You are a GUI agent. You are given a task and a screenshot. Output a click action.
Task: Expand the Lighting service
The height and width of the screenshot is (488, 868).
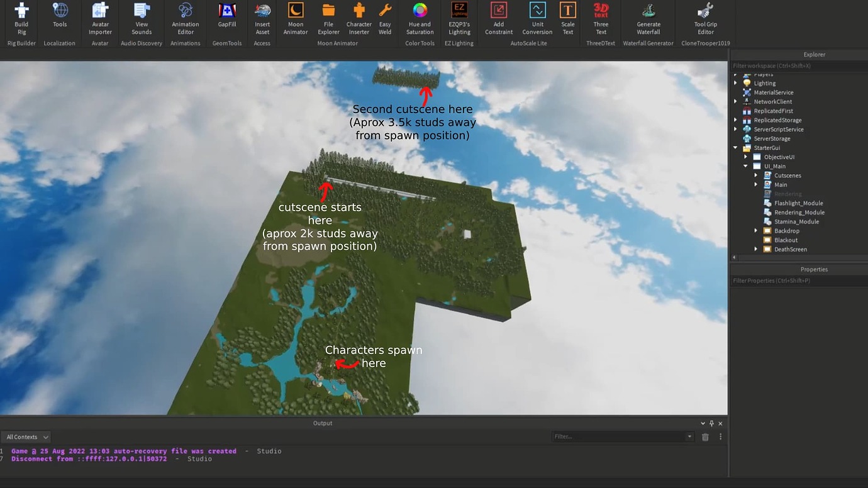click(735, 83)
